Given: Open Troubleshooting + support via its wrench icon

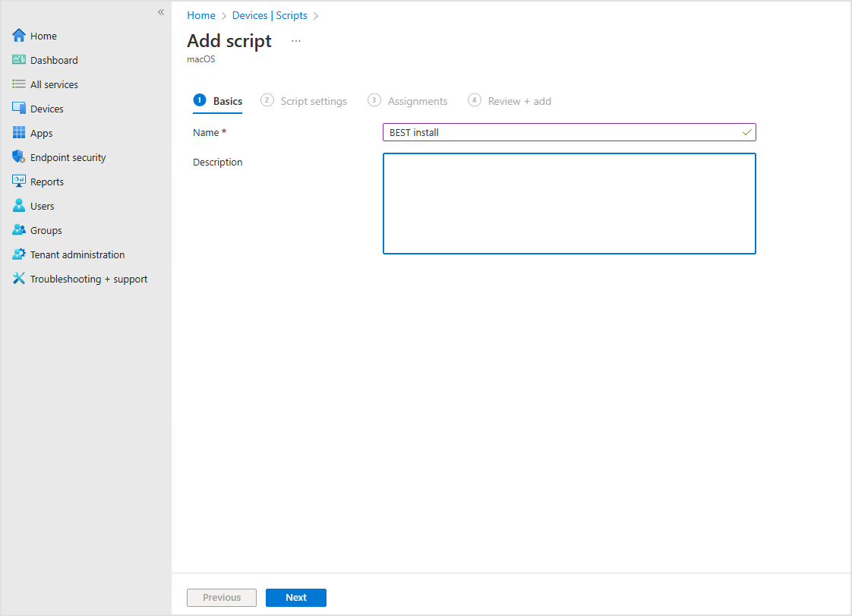Looking at the screenshot, I should (18, 278).
